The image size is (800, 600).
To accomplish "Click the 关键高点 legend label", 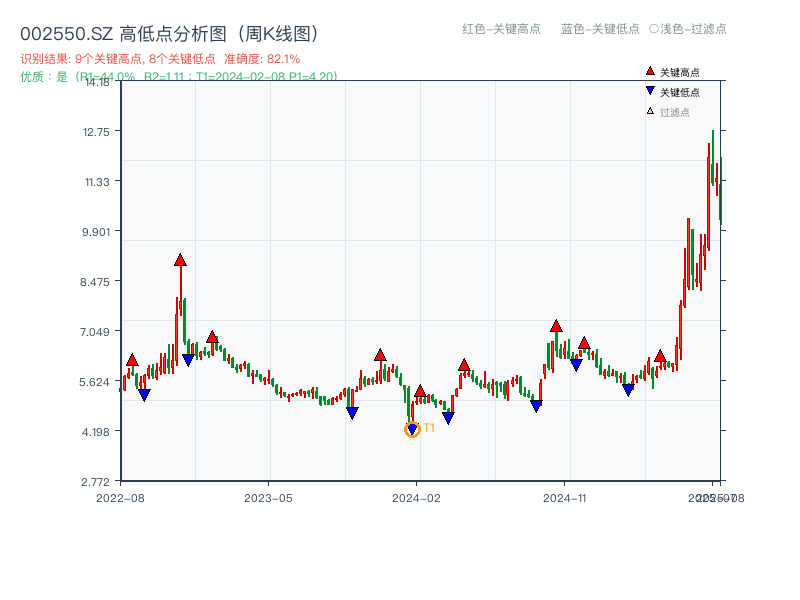I will click(x=680, y=72).
